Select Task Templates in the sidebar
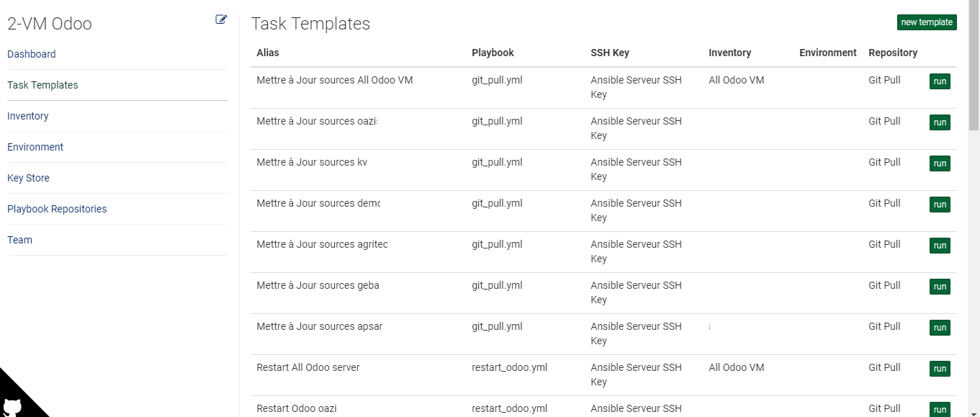980x417 pixels. pyautogui.click(x=42, y=85)
